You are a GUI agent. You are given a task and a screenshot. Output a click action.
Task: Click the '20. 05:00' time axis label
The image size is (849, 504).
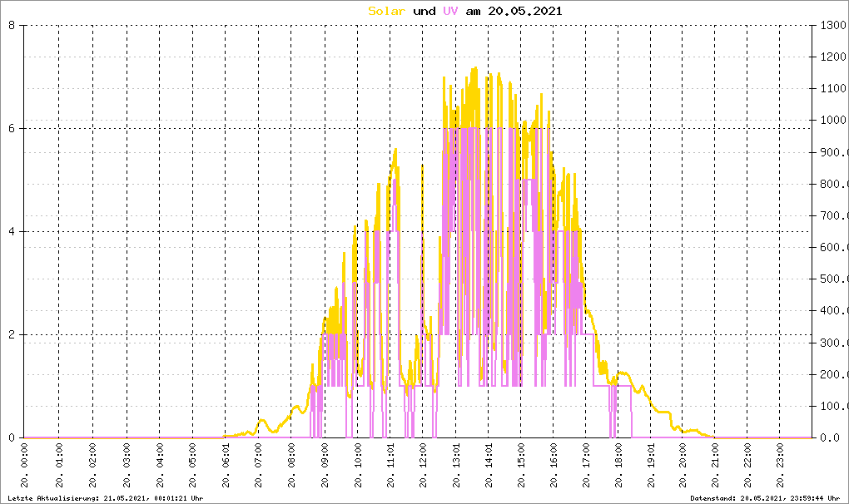tap(193, 466)
